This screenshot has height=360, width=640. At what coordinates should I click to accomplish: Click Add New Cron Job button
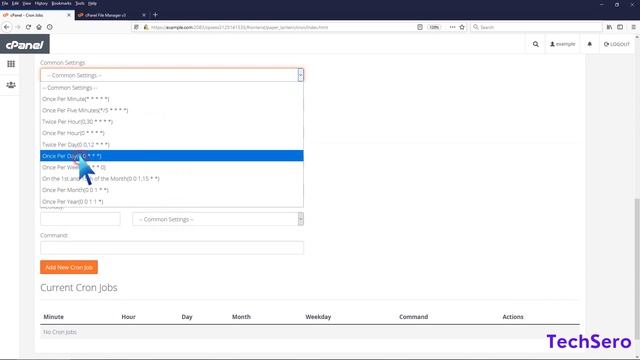tap(69, 267)
